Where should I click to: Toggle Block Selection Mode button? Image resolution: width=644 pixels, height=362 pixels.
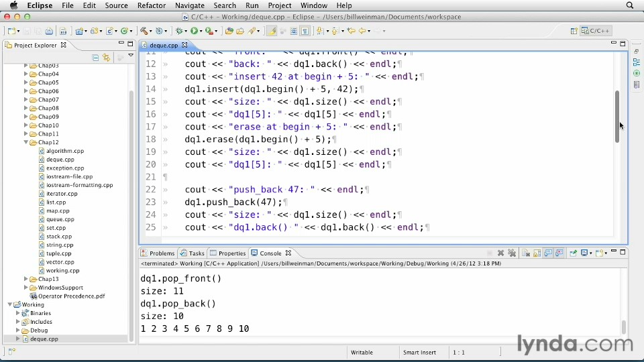[x=294, y=31]
